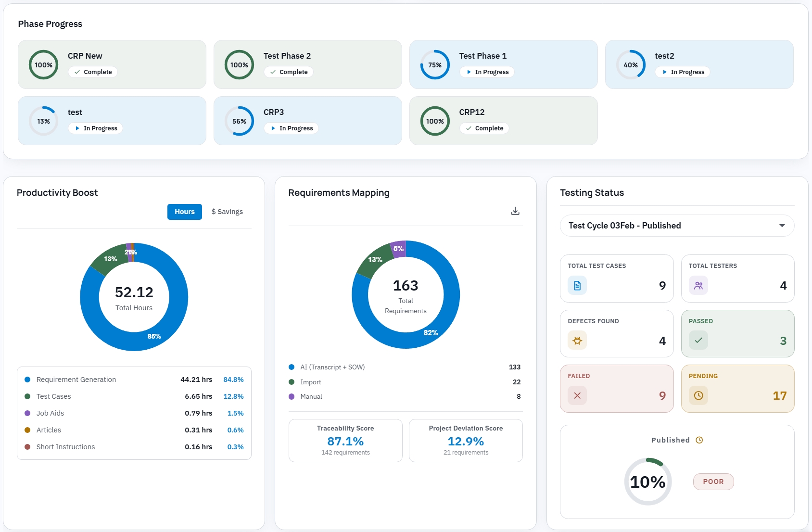812x532 pixels.
Task: Click the Test Cases green legend dot
Action: (27, 396)
